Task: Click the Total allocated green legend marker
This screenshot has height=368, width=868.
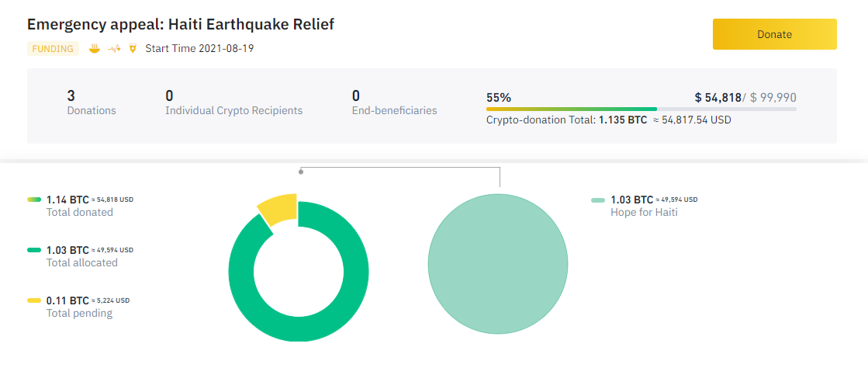Action: [x=34, y=250]
